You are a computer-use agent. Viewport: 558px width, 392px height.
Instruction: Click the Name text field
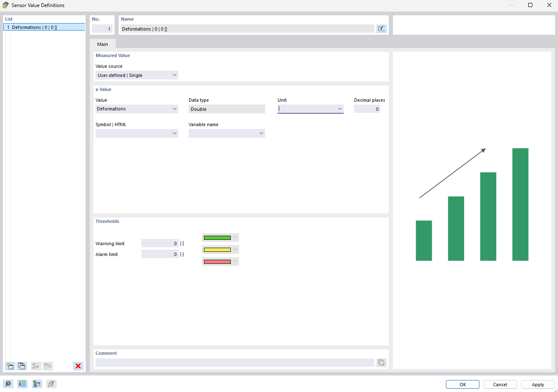247,29
